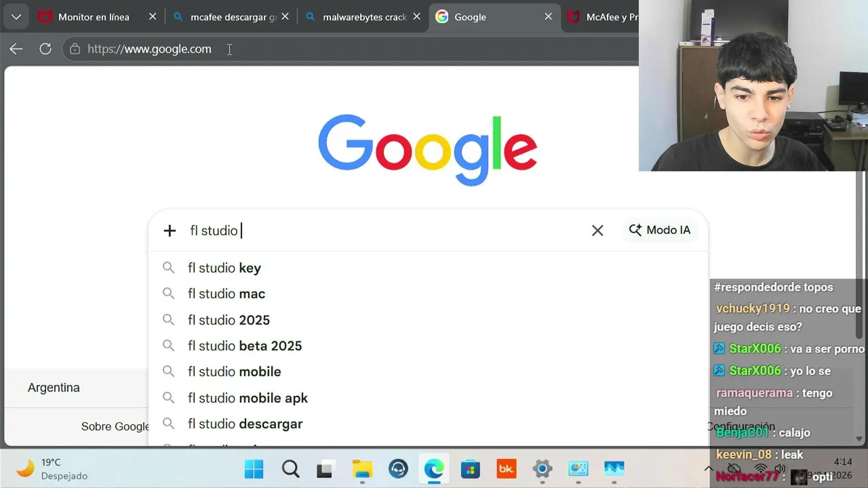Click the Google logo

tap(427, 150)
